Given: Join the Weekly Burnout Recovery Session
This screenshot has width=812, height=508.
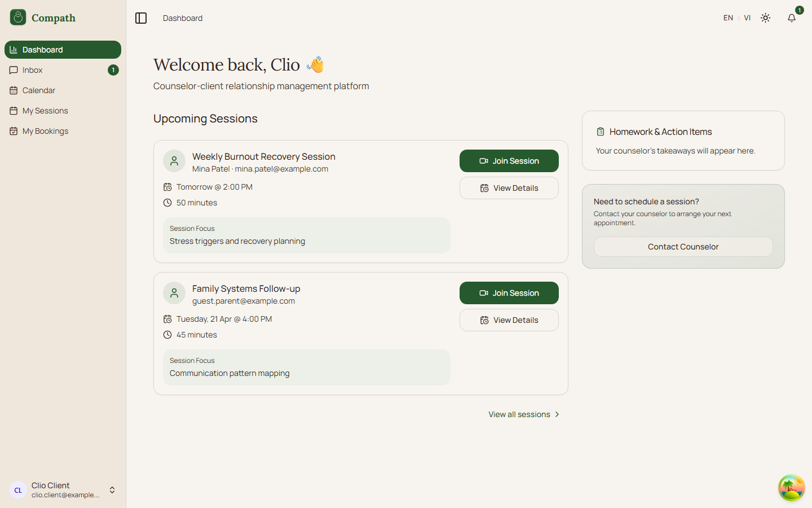Looking at the screenshot, I should (509, 161).
